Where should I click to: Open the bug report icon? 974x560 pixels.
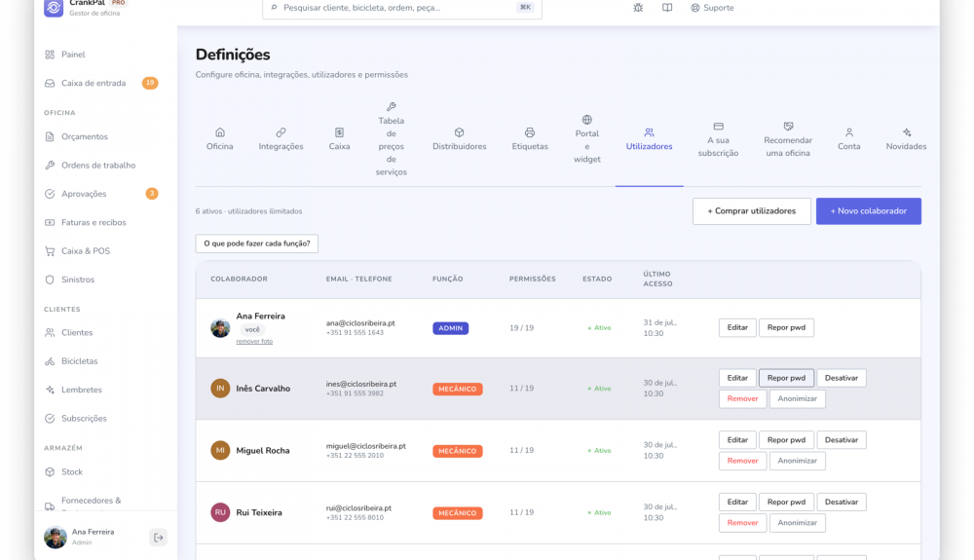pos(638,8)
